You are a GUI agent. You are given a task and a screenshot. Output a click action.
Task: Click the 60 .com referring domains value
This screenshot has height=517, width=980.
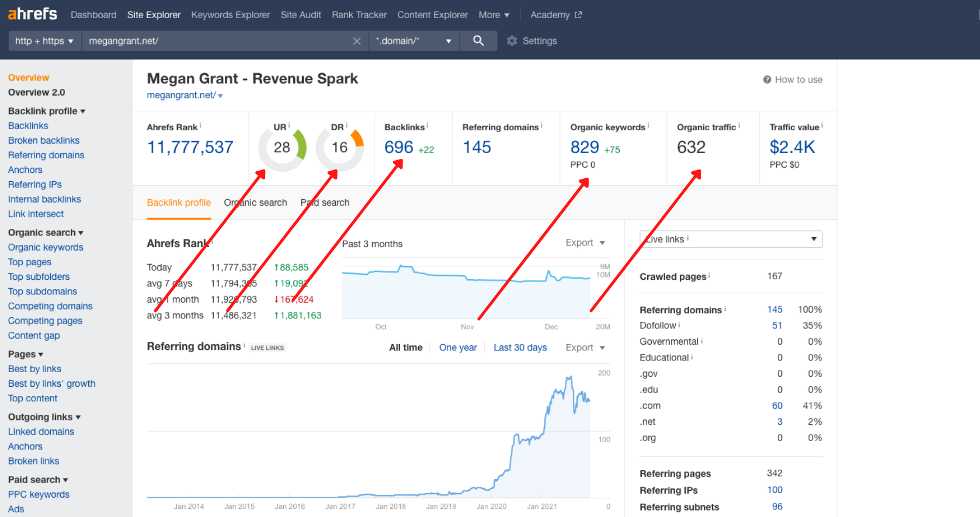[777, 405]
